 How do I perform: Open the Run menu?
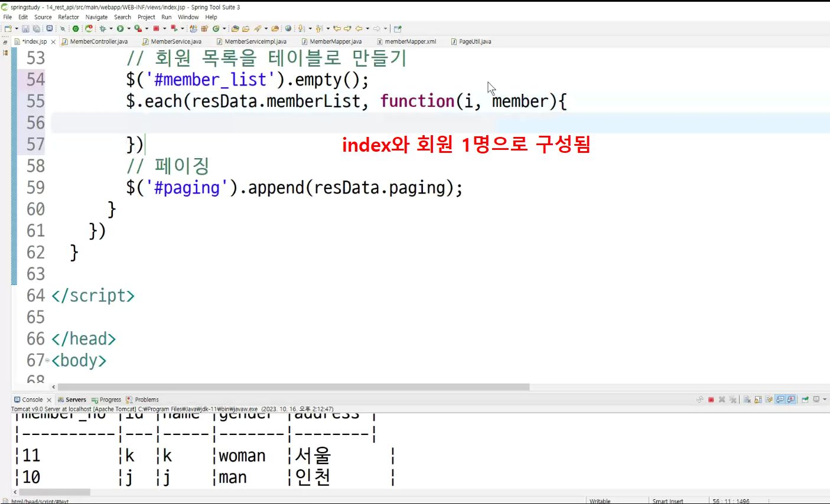[x=167, y=17]
